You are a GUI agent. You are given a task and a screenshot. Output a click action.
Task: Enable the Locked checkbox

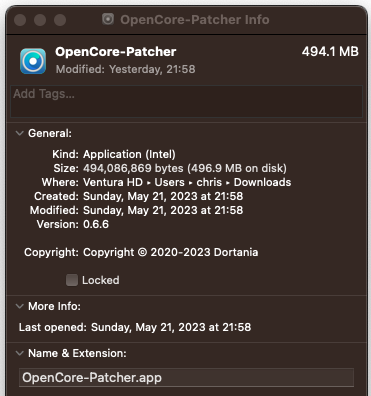pyautogui.click(x=72, y=280)
